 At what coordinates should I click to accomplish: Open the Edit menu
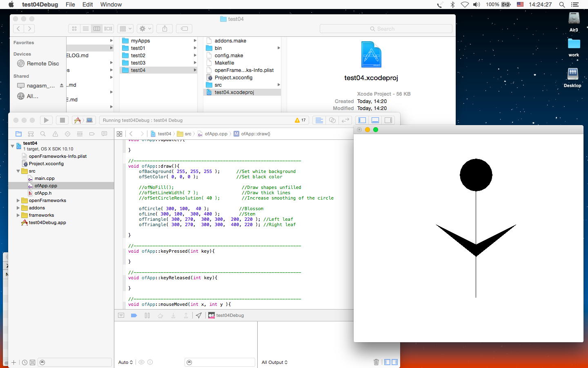pyautogui.click(x=87, y=4)
